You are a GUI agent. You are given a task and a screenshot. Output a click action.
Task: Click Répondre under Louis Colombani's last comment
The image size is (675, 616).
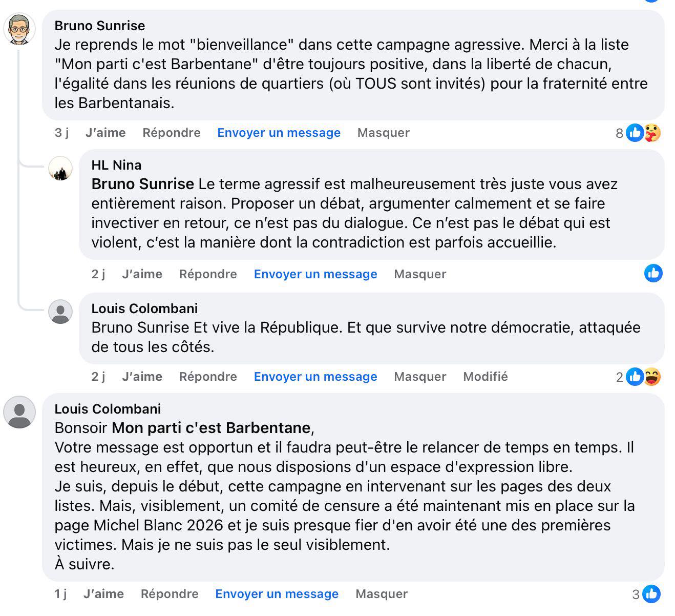(x=170, y=594)
